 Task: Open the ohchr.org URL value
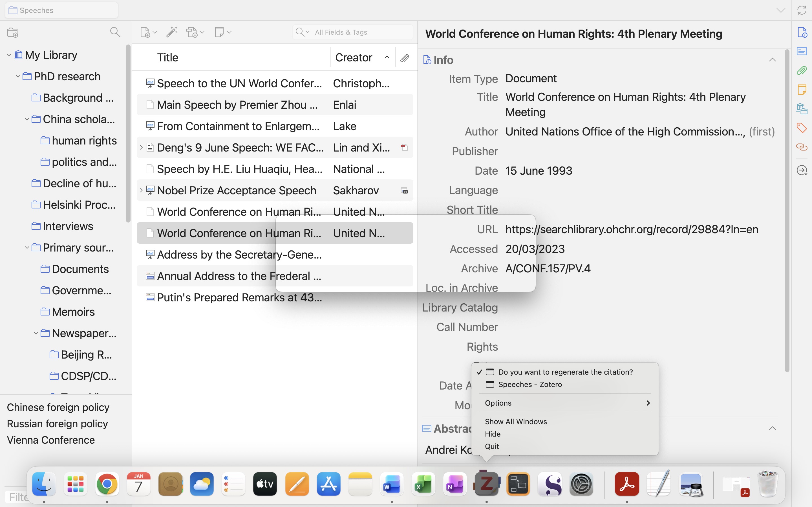[631, 229]
